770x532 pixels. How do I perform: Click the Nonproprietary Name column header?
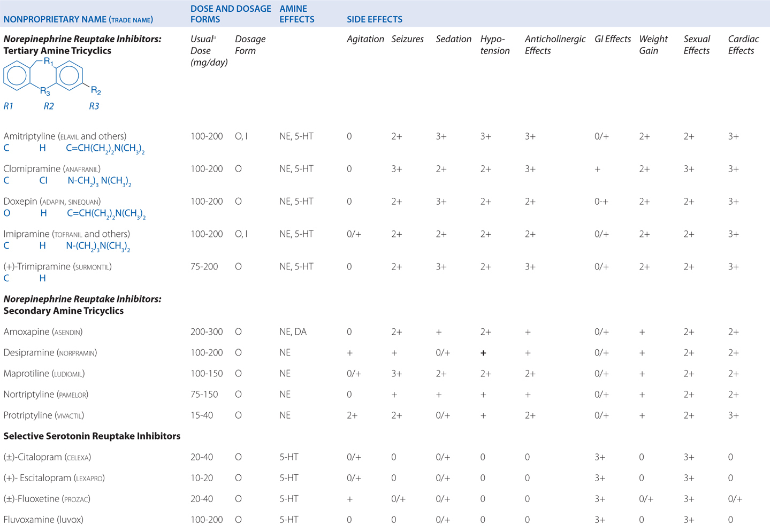tap(78, 20)
